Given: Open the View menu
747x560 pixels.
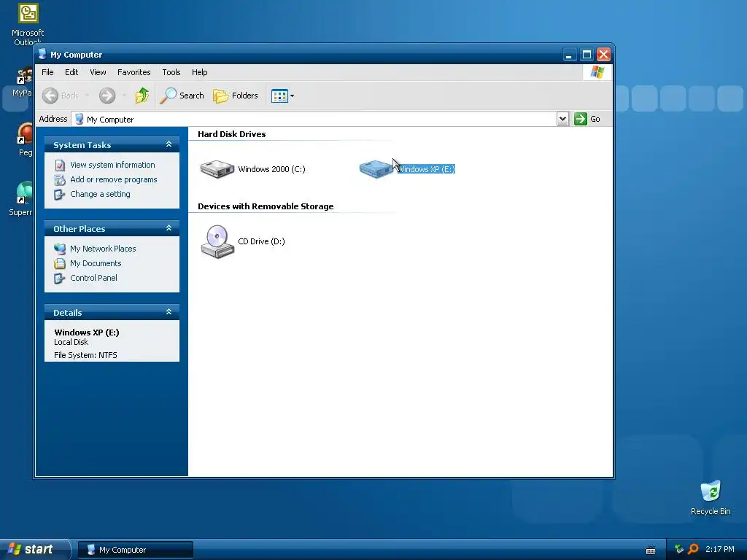Looking at the screenshot, I should click(x=98, y=72).
